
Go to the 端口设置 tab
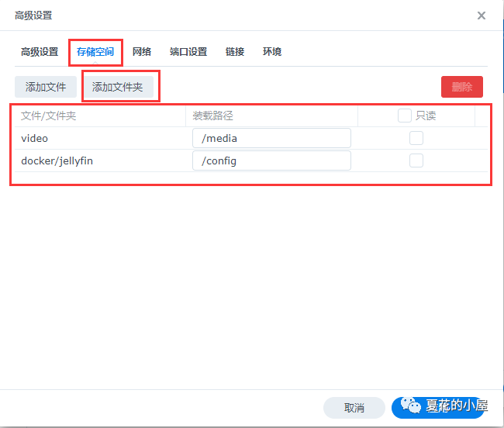[x=188, y=52]
